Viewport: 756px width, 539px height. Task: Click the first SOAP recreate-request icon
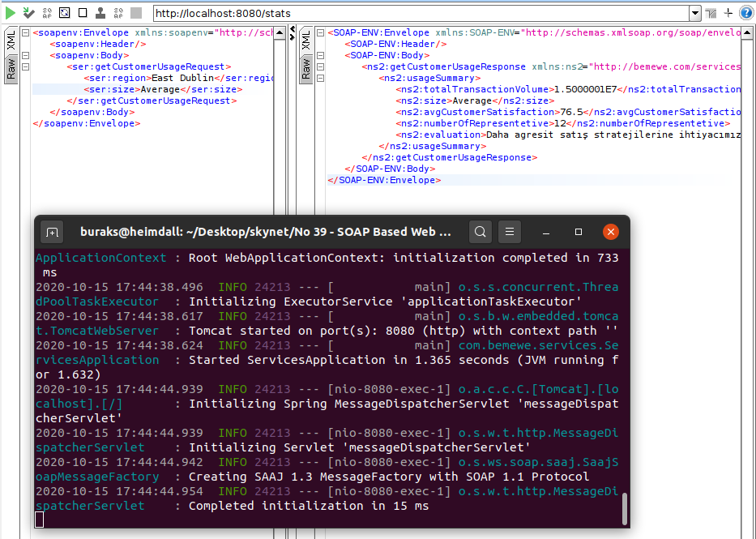[x=47, y=13]
